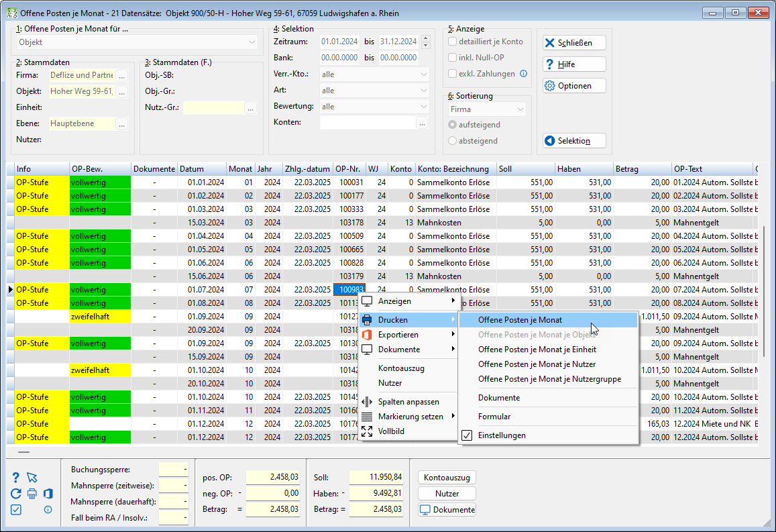
Task: Choose Offene Posten je Monat je Einheit
Action: coord(537,350)
